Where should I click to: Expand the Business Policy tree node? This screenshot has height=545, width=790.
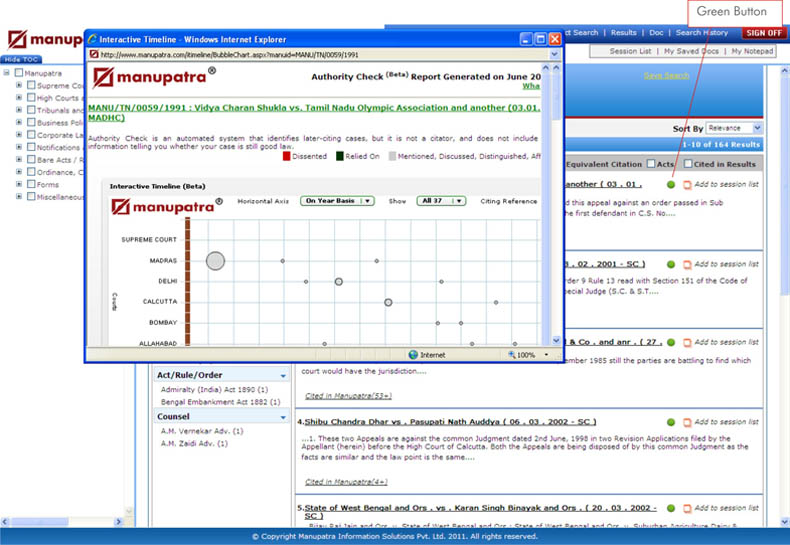pyautogui.click(x=19, y=122)
